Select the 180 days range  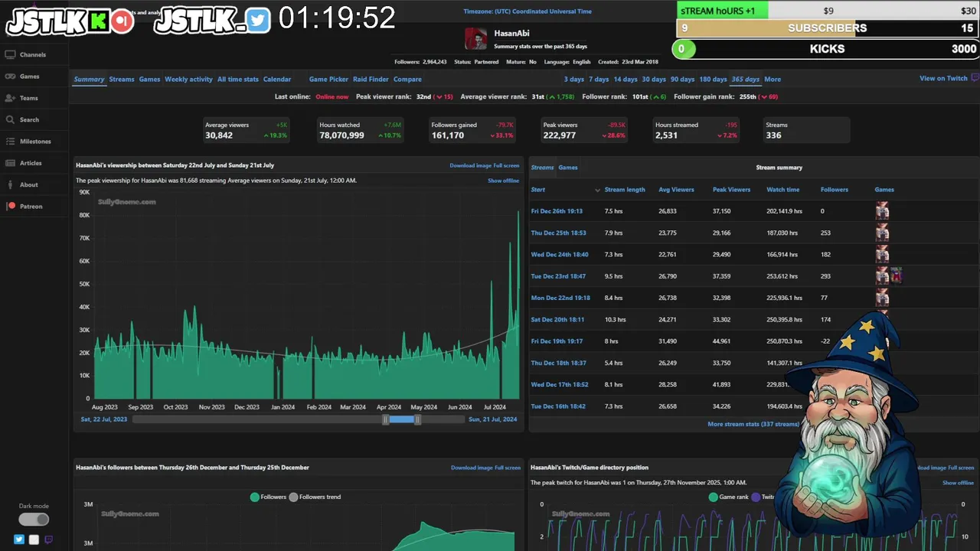point(714,79)
